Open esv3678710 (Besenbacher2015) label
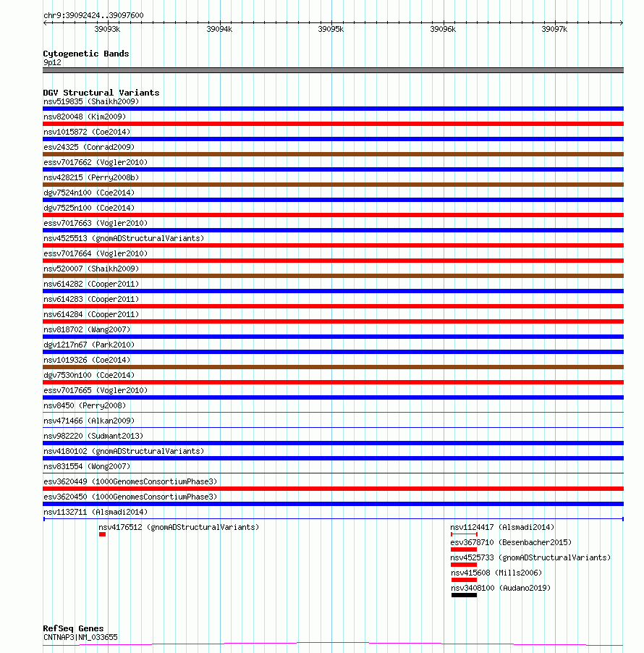Viewport: 644px width, 653px height. point(511,542)
